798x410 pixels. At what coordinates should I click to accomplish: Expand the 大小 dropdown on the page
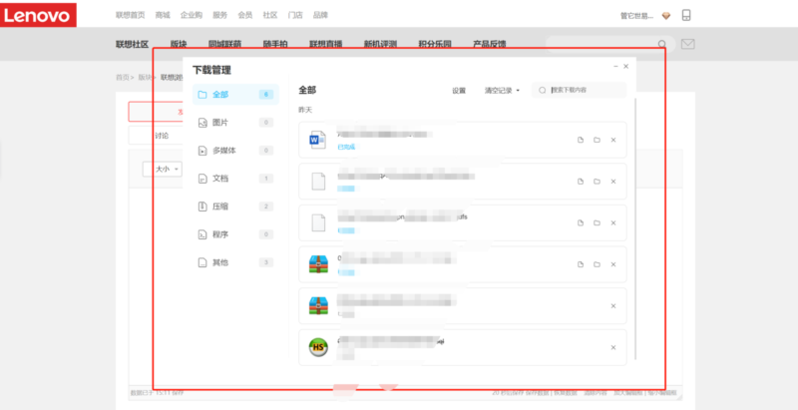pos(167,169)
